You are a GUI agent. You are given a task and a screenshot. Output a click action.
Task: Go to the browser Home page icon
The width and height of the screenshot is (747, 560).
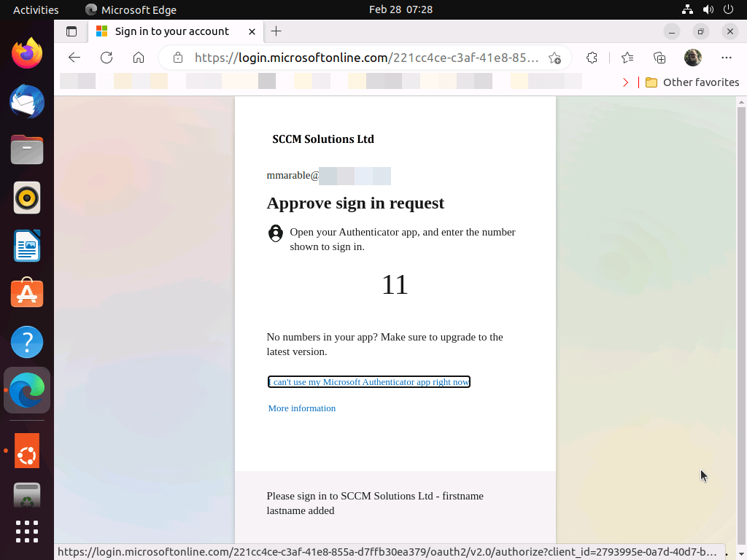coord(139,58)
